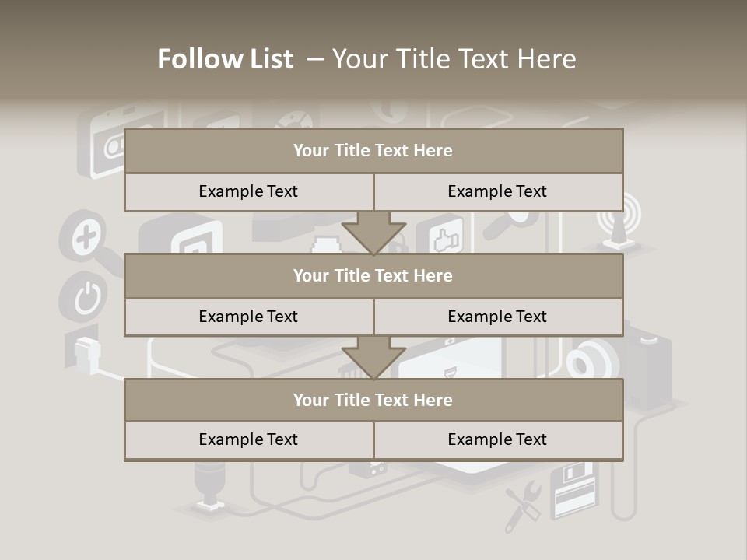Click the cassette tape icon
This screenshot has width=747, height=560.
tap(115, 145)
